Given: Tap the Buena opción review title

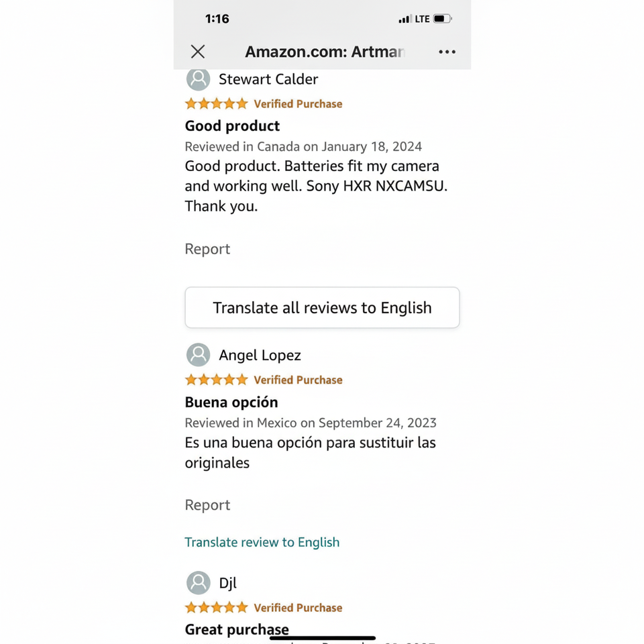Looking at the screenshot, I should pyautogui.click(x=231, y=402).
